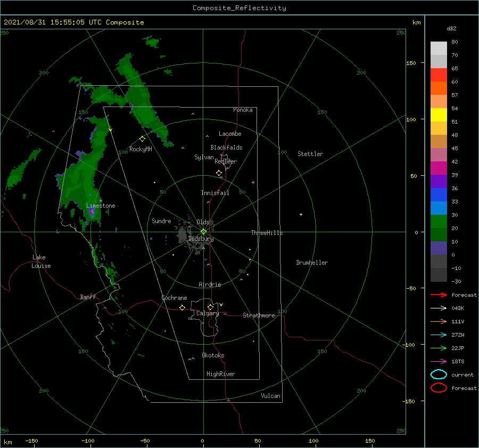Click the dBZ legend heading
This screenshot has height=448, width=479.
tap(451, 28)
